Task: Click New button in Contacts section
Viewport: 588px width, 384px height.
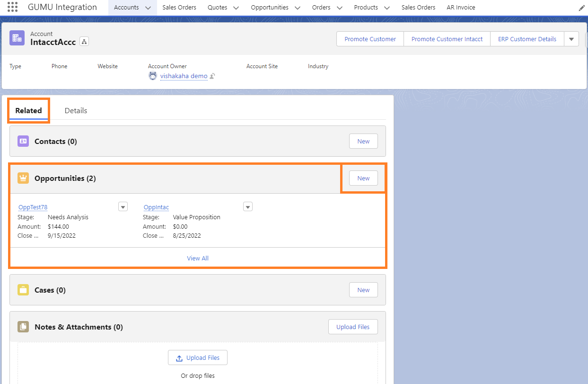Action: tap(363, 141)
